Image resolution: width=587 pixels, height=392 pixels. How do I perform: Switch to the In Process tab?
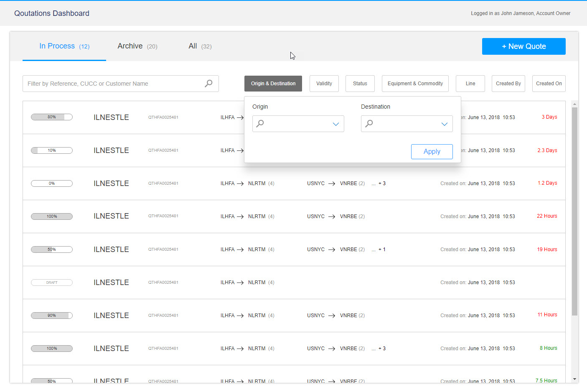pos(64,46)
